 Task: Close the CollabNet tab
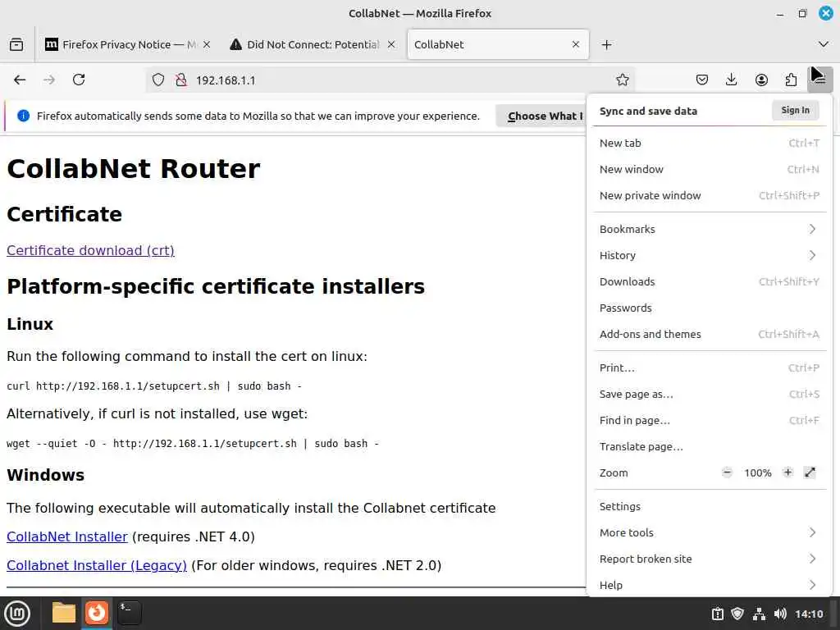(576, 44)
